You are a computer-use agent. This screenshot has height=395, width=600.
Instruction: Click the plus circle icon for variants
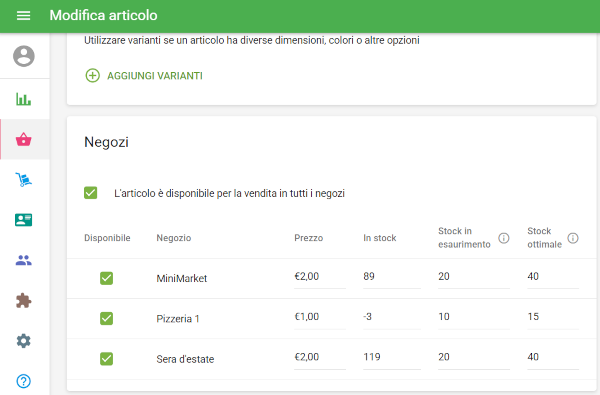92,75
